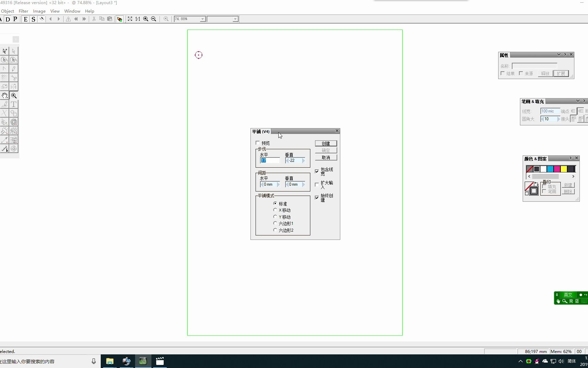The image size is (588, 368).
Task: Click the fit-to-window zoom icon
Action: pyautogui.click(x=130, y=19)
